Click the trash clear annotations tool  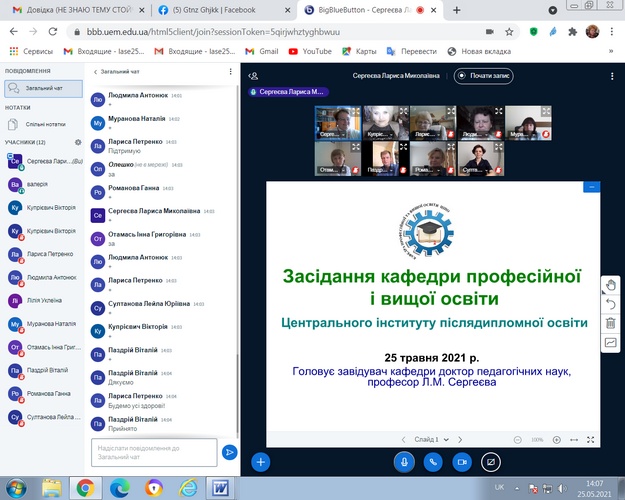tap(610, 323)
